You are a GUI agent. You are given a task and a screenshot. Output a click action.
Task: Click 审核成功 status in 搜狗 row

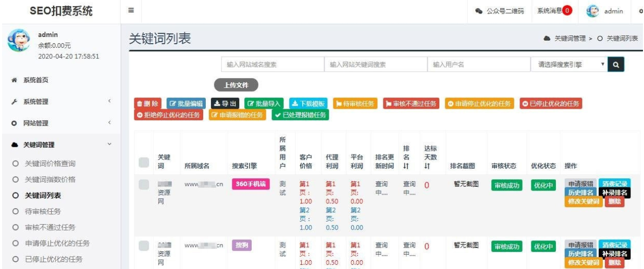(507, 247)
